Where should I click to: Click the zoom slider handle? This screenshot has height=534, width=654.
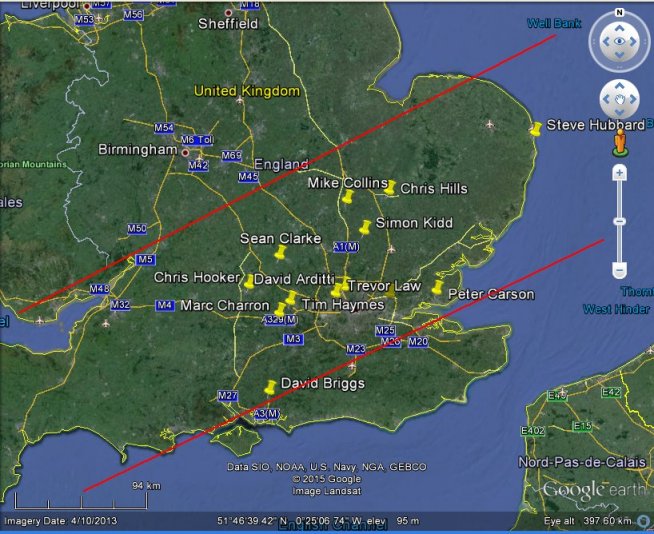pyautogui.click(x=620, y=220)
